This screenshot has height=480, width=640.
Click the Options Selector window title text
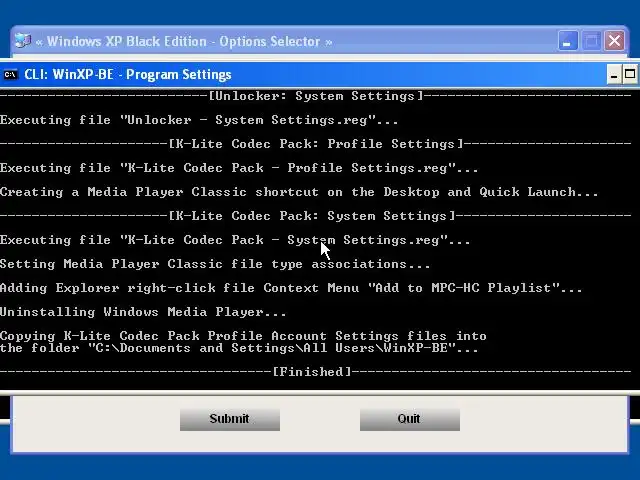[x=184, y=42]
